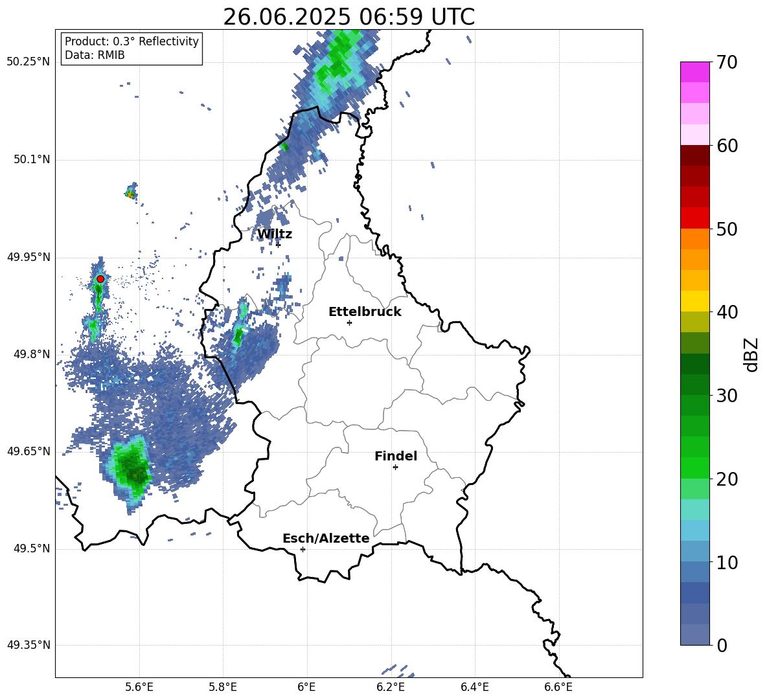Click the colorbar tick label 50
Screen dimensions: 767x700
[x=727, y=229]
